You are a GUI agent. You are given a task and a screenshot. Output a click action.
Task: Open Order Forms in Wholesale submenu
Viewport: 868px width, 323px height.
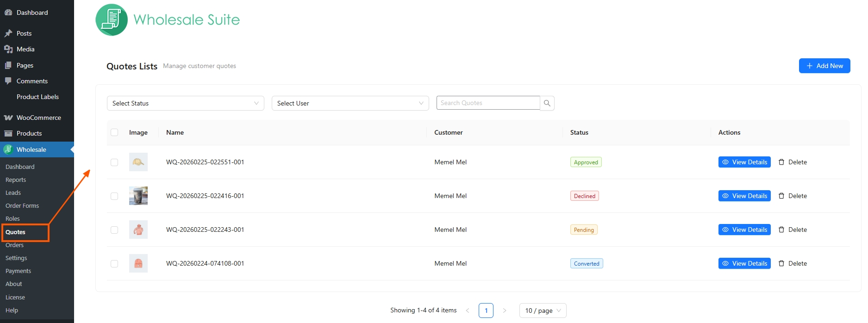coord(22,205)
